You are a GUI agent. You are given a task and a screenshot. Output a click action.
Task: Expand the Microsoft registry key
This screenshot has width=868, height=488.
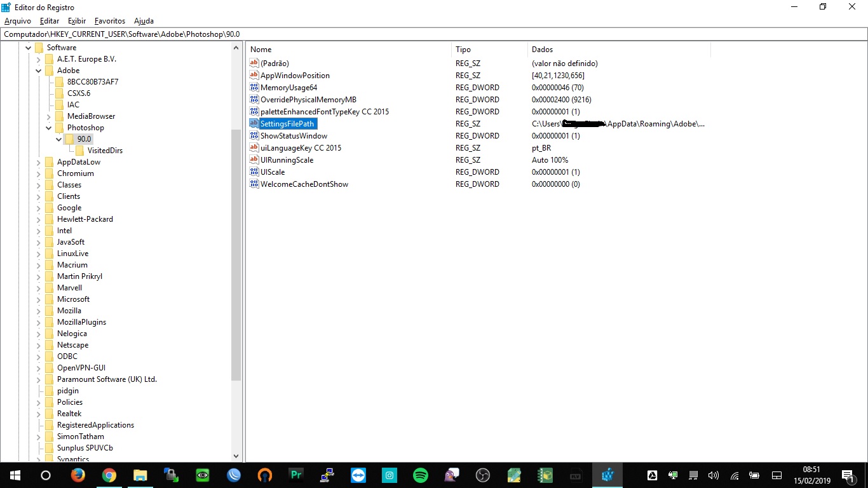[x=39, y=299]
